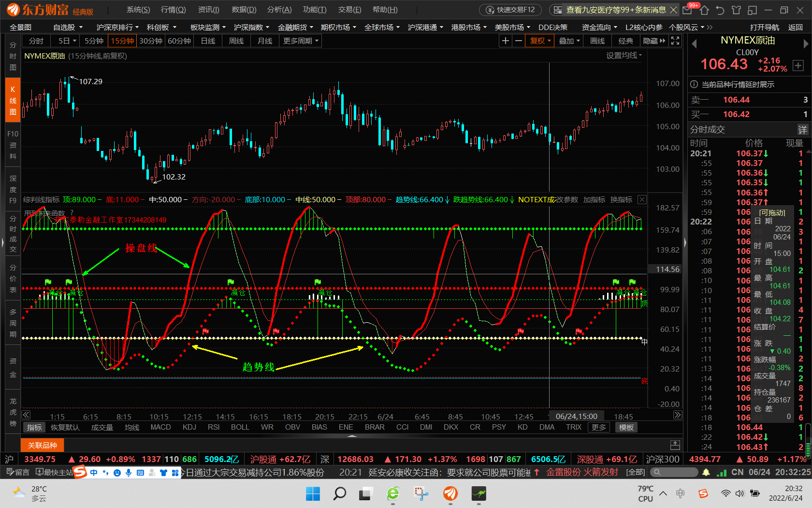Select 分时成交 in left sidebar

click(13, 234)
